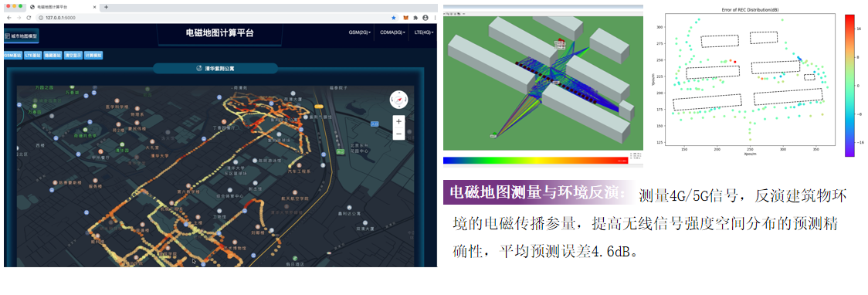The width and height of the screenshot is (868, 295).
Task: Go back in the browser
Action: pos(9,18)
